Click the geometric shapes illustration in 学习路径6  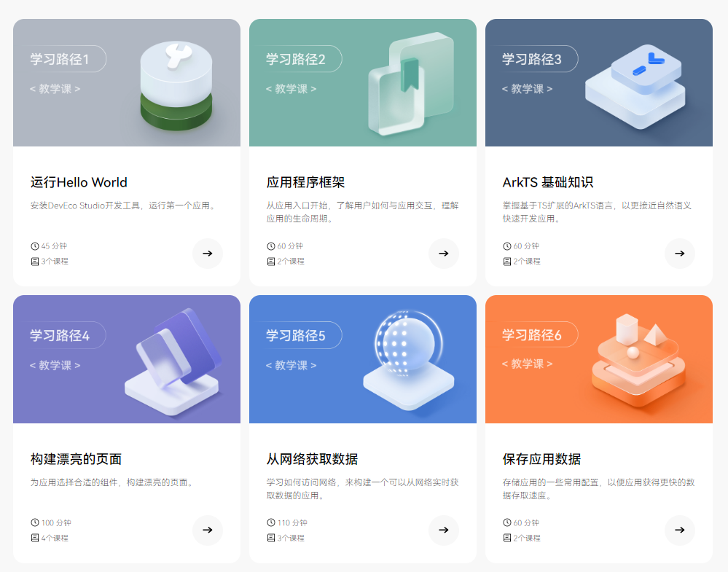(639, 360)
